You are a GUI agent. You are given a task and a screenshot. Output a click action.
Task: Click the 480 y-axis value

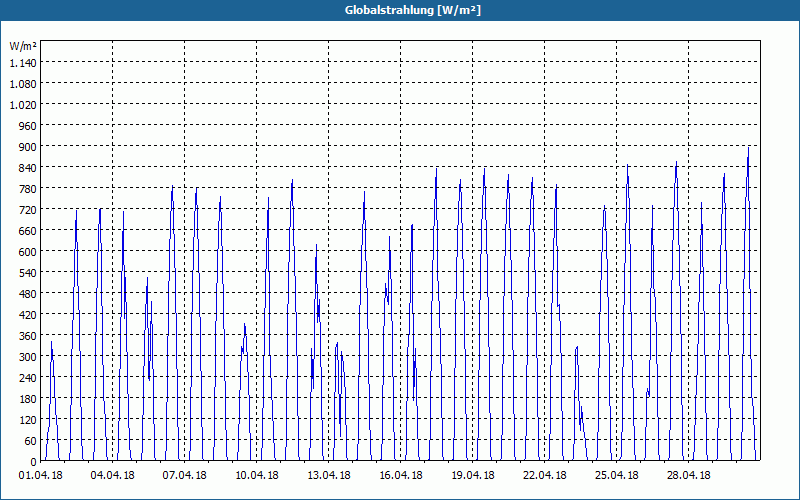pos(28,293)
